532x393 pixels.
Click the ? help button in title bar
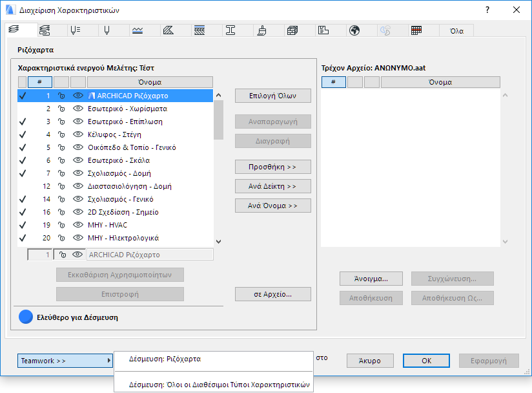point(487,10)
